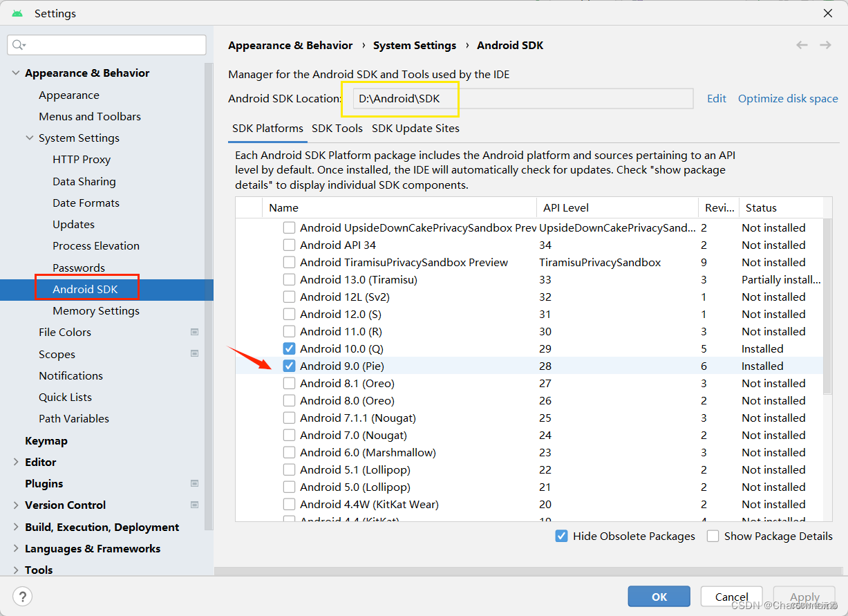Click the help question mark icon

[x=23, y=597]
